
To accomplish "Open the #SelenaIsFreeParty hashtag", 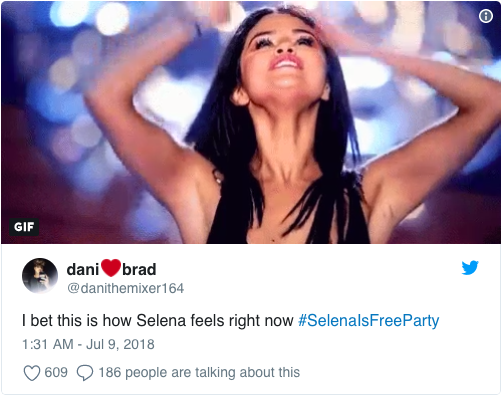I will [368, 321].
